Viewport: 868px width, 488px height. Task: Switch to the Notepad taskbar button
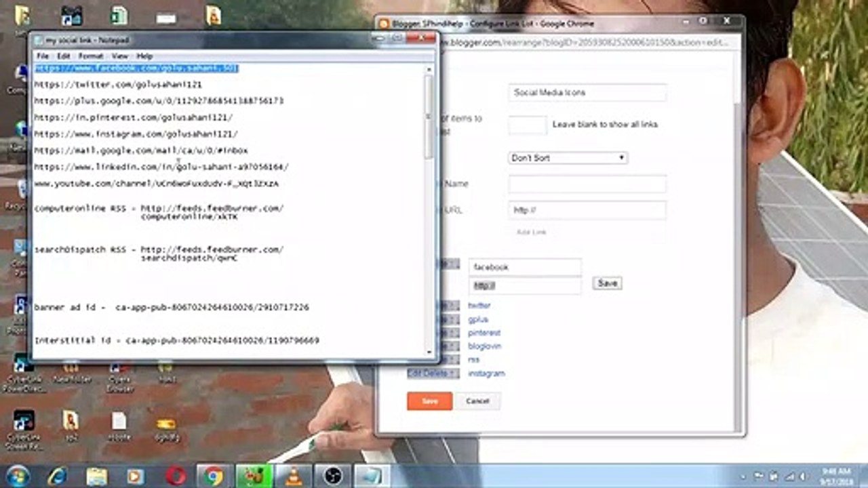click(x=372, y=476)
